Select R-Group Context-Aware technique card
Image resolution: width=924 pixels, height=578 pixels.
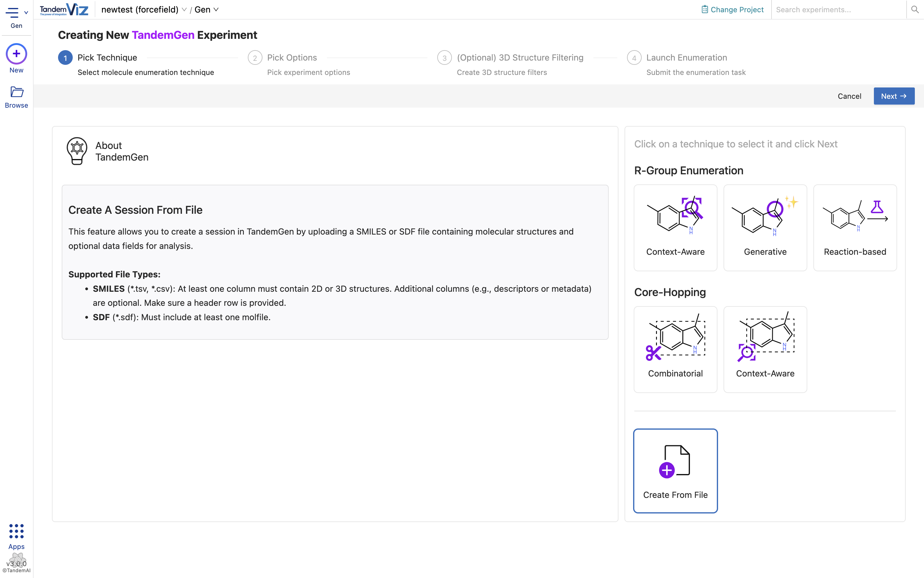pyautogui.click(x=675, y=228)
